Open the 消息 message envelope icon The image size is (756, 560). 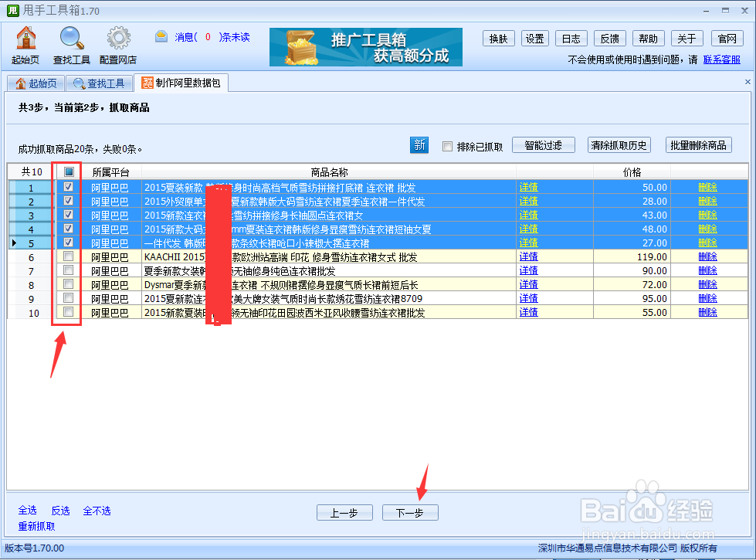click(x=161, y=35)
